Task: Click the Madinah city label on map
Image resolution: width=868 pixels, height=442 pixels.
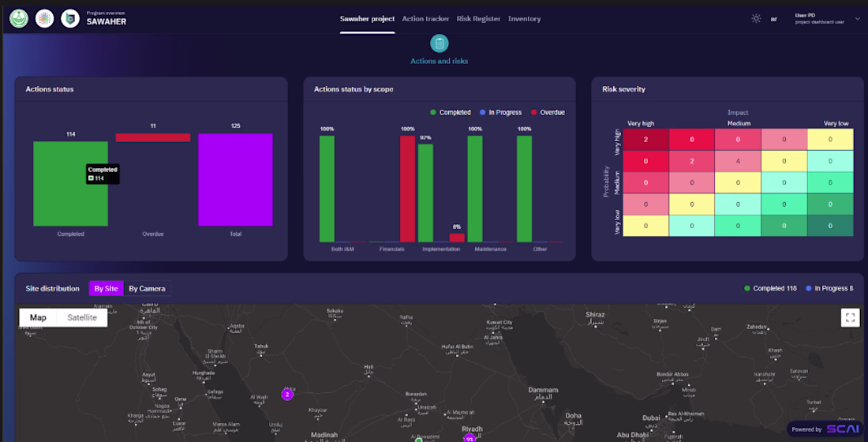Action: click(x=324, y=436)
